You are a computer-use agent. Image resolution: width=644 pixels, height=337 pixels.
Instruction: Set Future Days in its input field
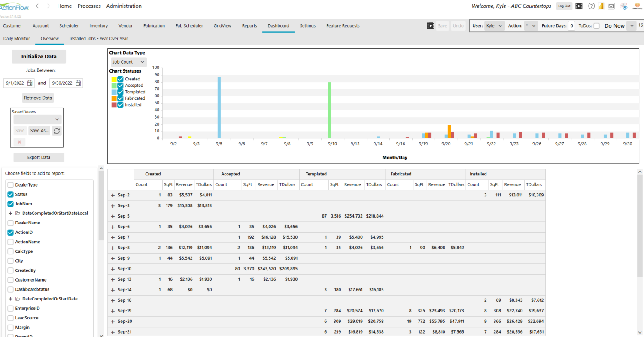pyautogui.click(x=571, y=25)
